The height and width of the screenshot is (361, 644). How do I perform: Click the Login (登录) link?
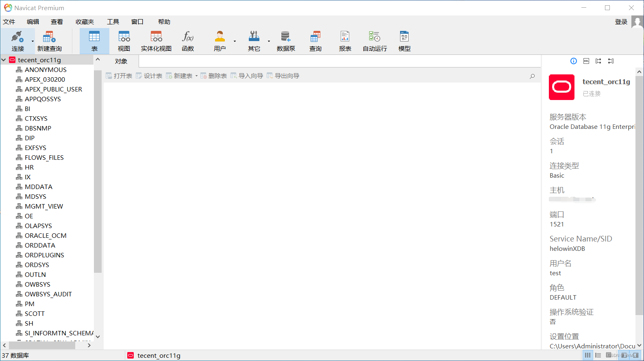[x=621, y=22]
